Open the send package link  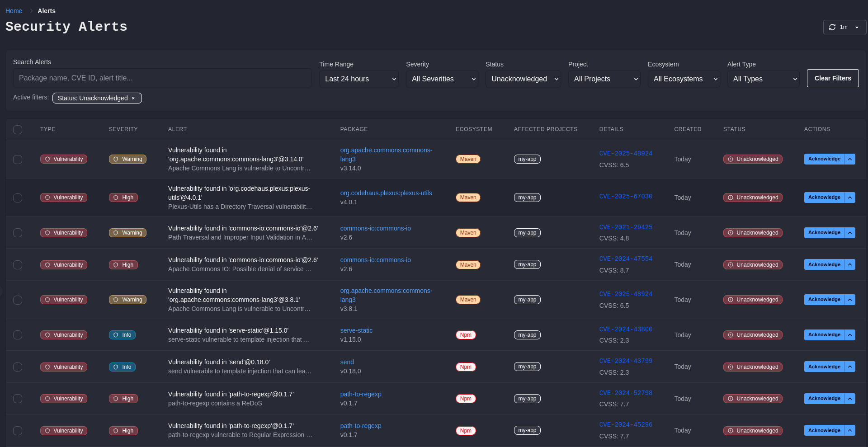347,362
